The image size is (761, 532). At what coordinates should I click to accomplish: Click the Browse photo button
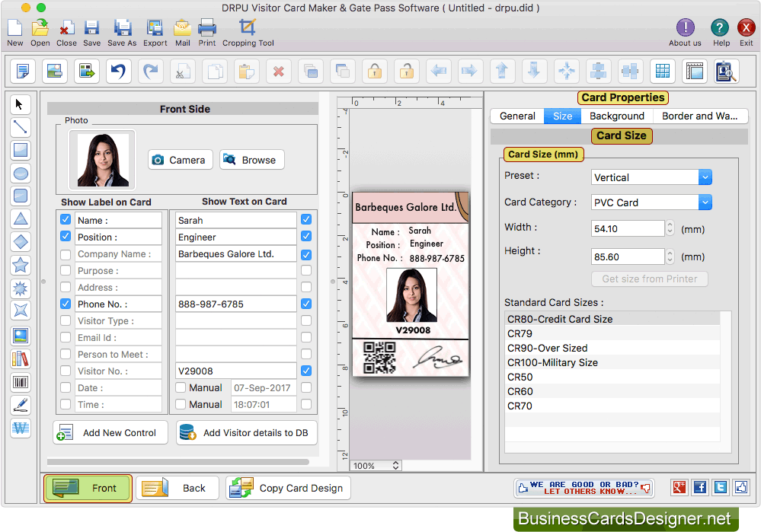coord(252,160)
